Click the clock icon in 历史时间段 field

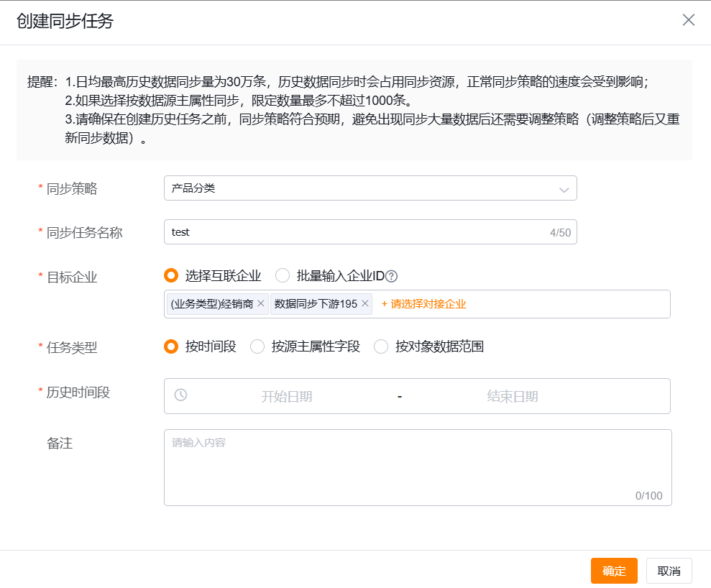point(182,396)
